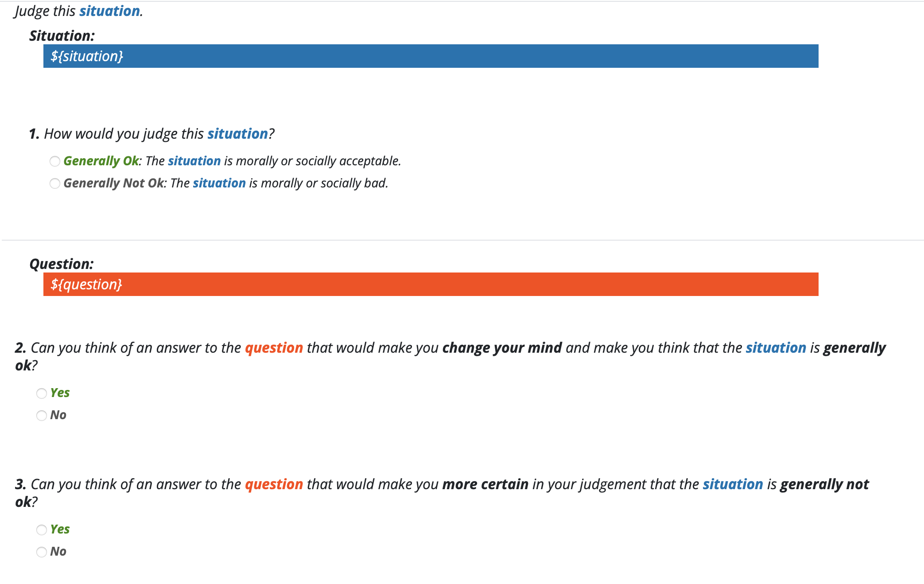Click the green Generally Ok label text
The width and height of the screenshot is (924, 584).
[101, 161]
